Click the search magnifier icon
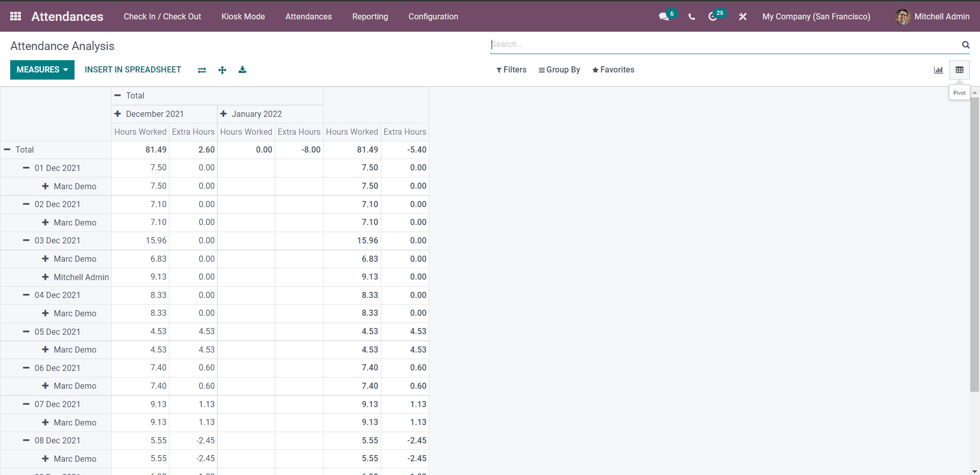The width and height of the screenshot is (980, 475). (x=966, y=44)
